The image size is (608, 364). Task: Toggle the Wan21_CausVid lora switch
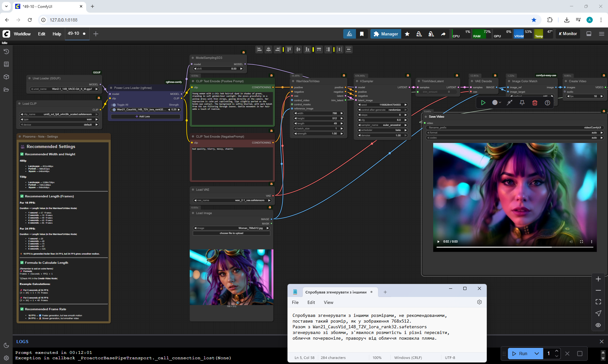tap(114, 110)
